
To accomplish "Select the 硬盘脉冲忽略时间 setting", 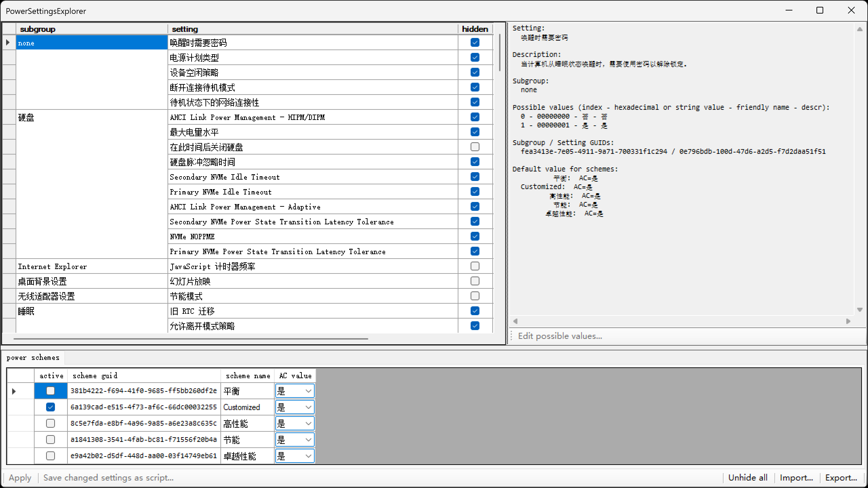I will (x=313, y=162).
